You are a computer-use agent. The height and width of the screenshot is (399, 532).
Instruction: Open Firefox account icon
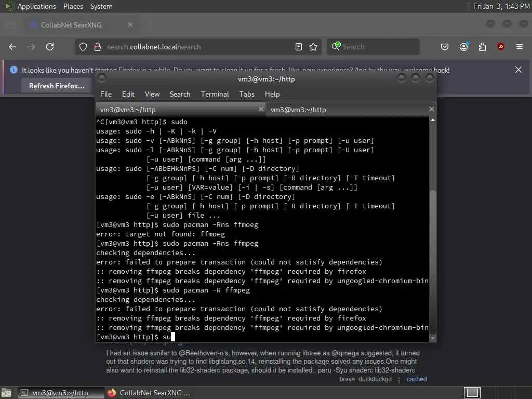464,47
